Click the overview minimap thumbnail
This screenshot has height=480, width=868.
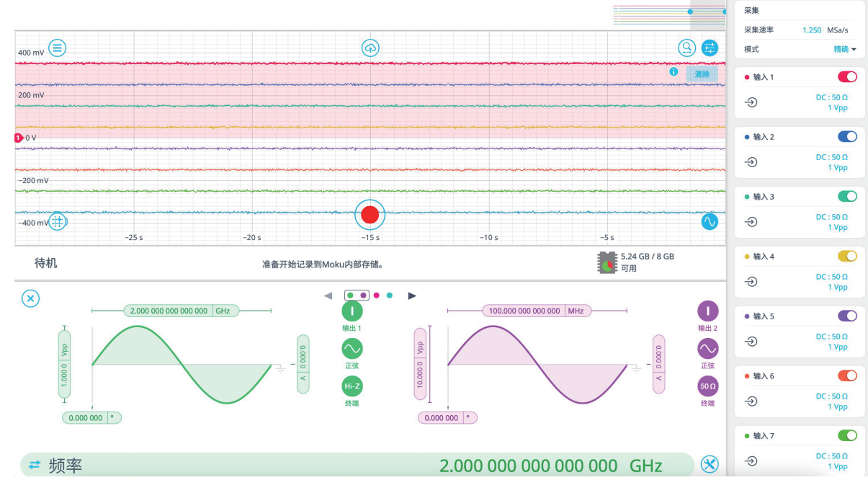(669, 15)
